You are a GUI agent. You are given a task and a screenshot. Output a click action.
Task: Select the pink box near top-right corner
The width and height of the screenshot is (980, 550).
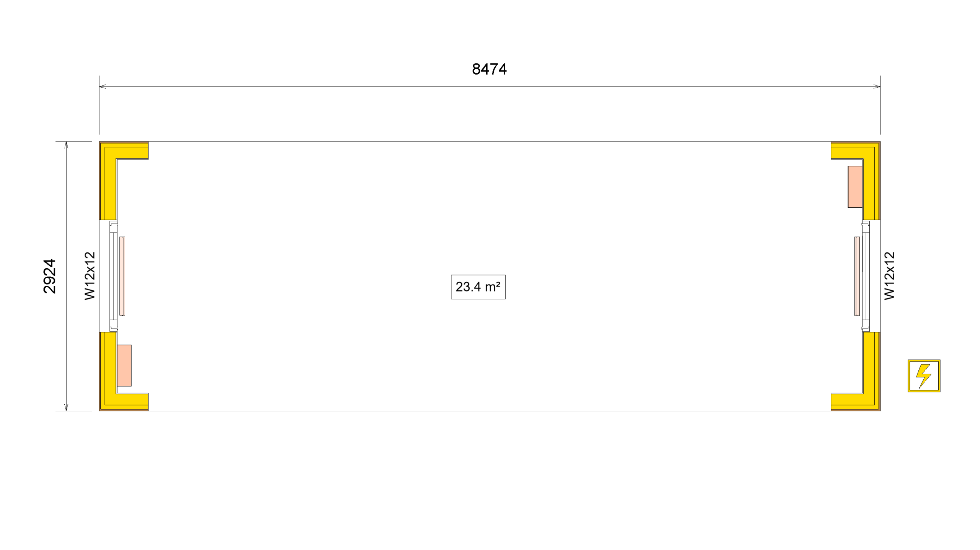(855, 187)
